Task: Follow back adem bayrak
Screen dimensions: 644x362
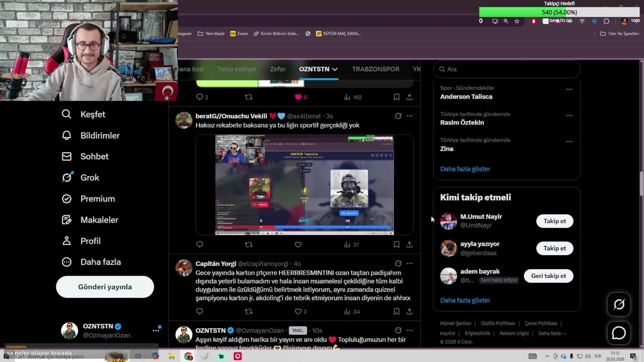Action: 548,276
